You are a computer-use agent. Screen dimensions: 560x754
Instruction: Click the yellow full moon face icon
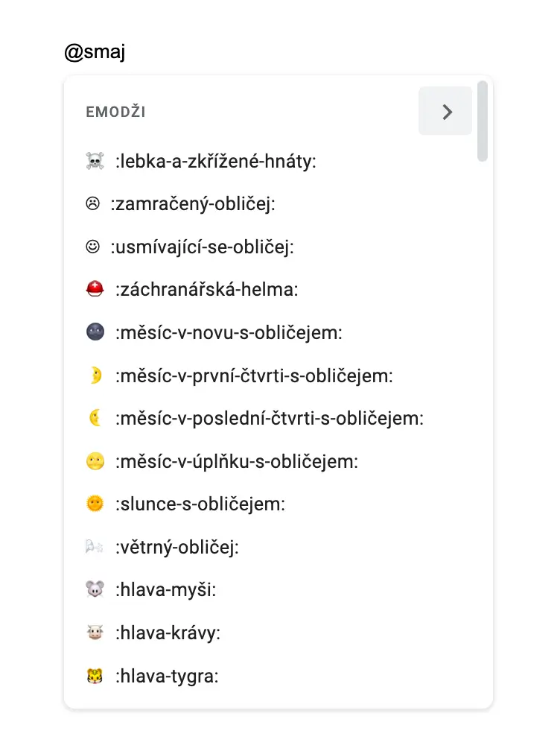coord(95,462)
